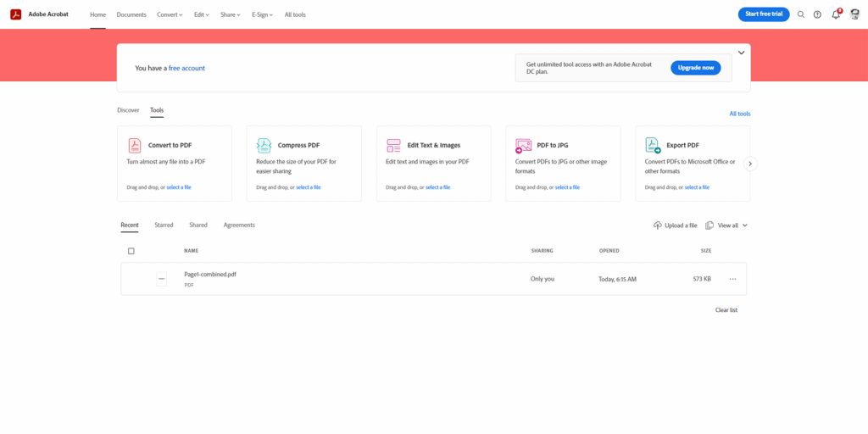
Task: Click the Convert to PDF title
Action: coord(170,146)
